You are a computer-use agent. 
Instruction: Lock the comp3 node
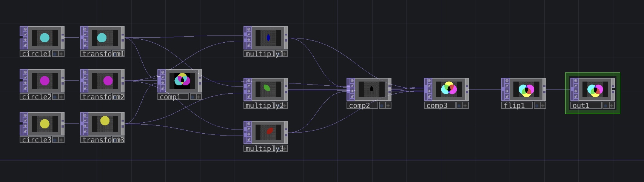(430, 97)
